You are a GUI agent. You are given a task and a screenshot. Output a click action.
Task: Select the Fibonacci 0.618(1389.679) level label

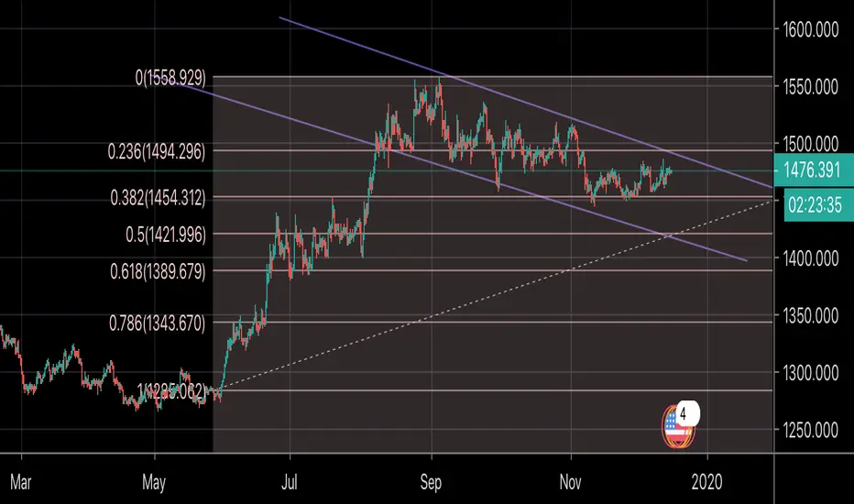(158, 271)
